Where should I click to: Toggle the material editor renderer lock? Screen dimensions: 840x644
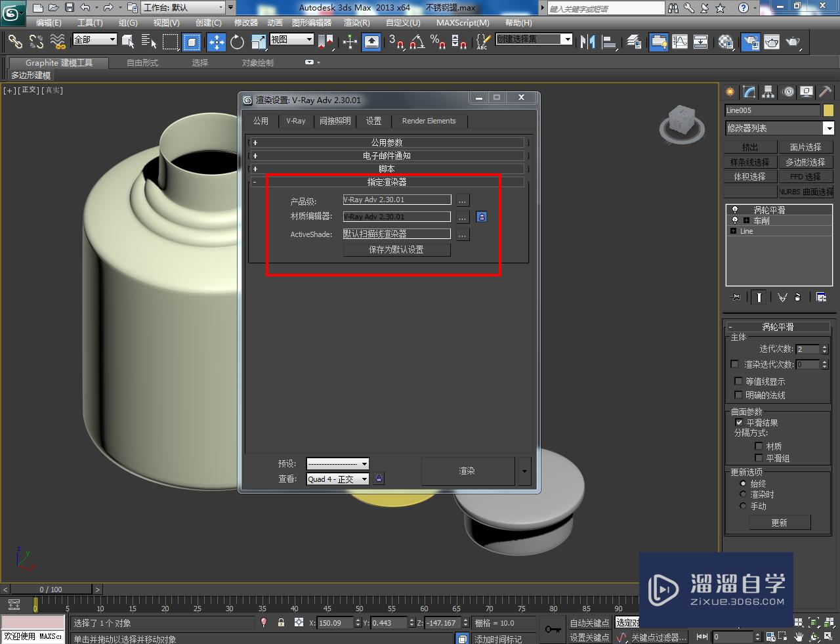[x=481, y=217]
